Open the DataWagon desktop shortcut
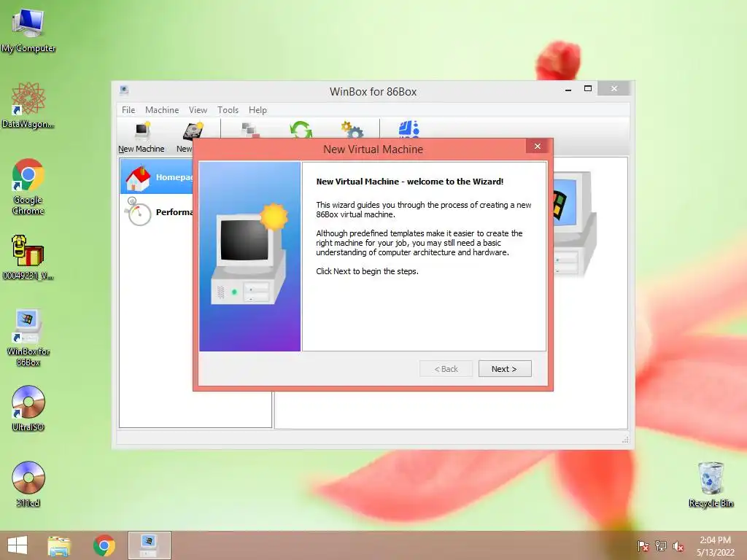This screenshot has height=560, width=747. (x=28, y=106)
